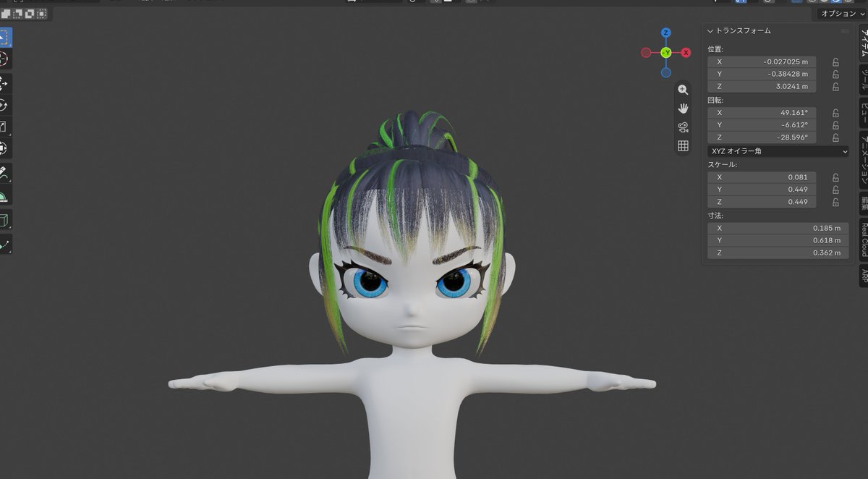
Task: Click the transform panel drag-handle dots
Action: 845,31
